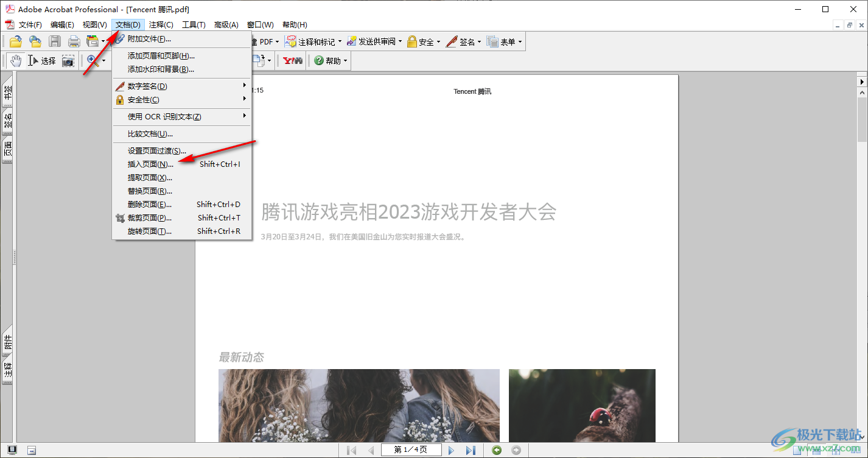Open the 编辑(E) menu
The image size is (868, 458).
tap(62, 24)
